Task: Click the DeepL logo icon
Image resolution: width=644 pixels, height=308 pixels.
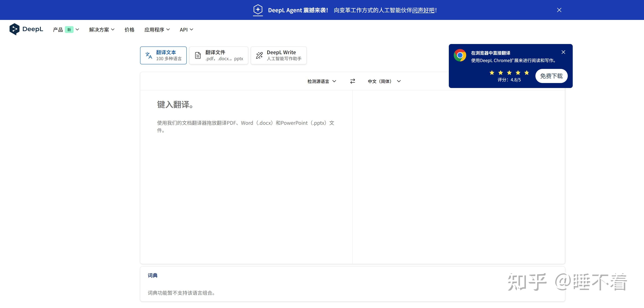Action: pos(14,29)
